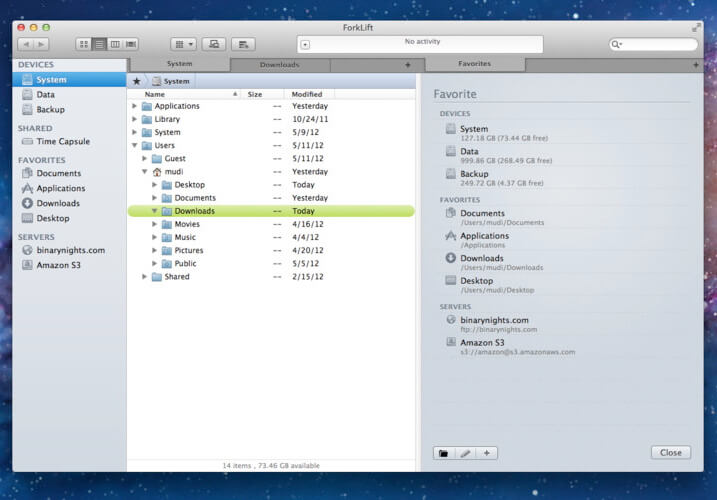717x500 pixels.
Task: Expand the Pictures folder
Action: tap(155, 251)
